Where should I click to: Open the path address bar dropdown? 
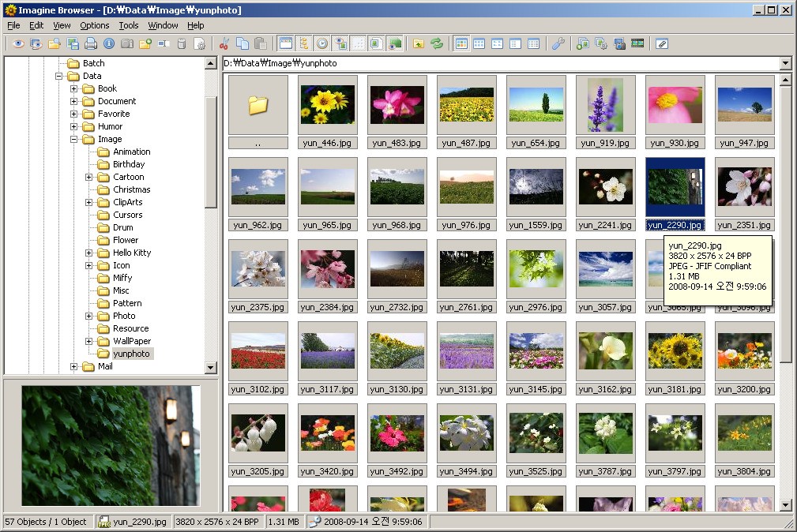785,63
